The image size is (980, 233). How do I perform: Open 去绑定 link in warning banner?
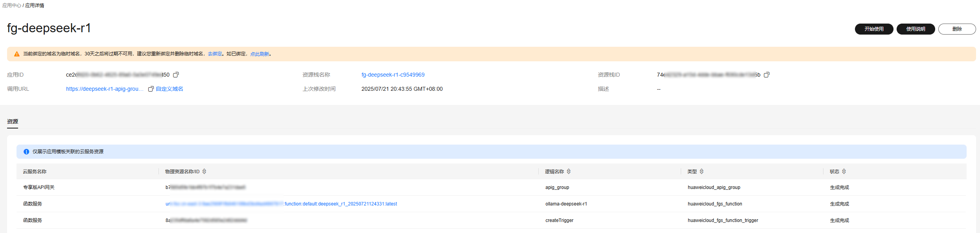[x=215, y=54]
